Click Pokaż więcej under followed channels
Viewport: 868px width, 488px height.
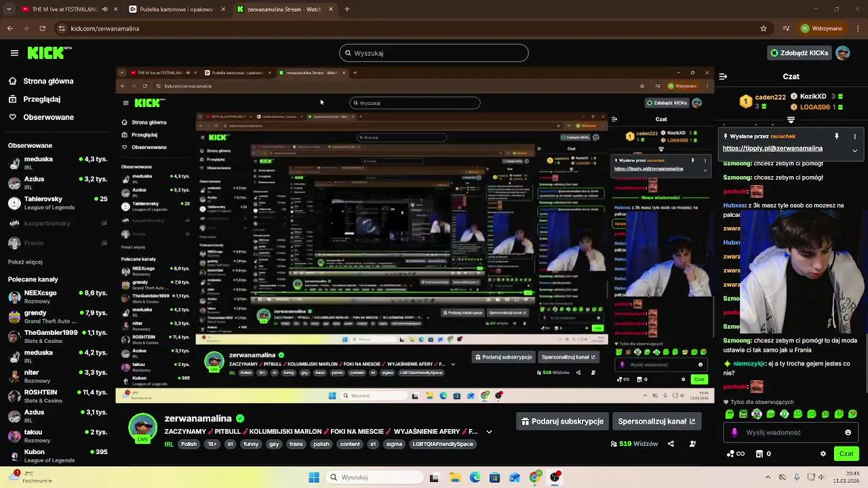point(25,262)
